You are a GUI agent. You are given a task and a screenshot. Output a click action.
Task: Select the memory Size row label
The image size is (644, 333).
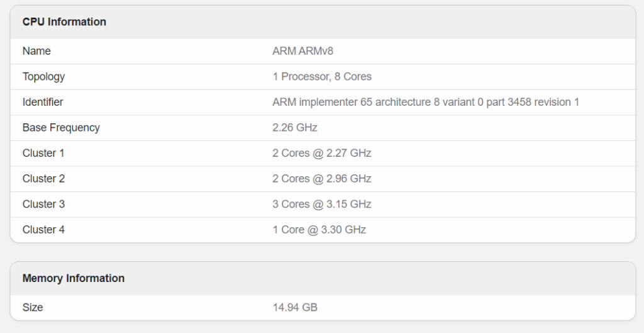(x=33, y=308)
